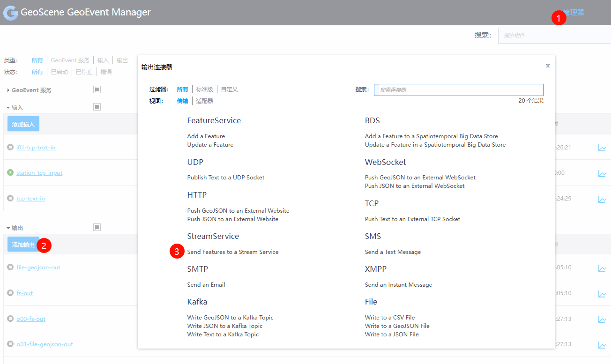The image size is (611, 364).
Task: Open the 管理器 tab
Action: [574, 13]
